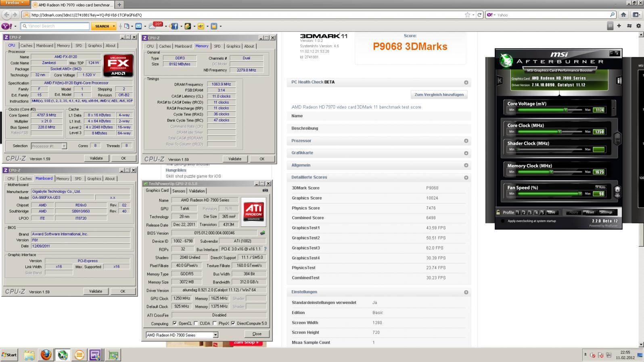This screenshot has width=644, height=362.
Task: Click the Firefox reload icon
Action: (479, 15)
